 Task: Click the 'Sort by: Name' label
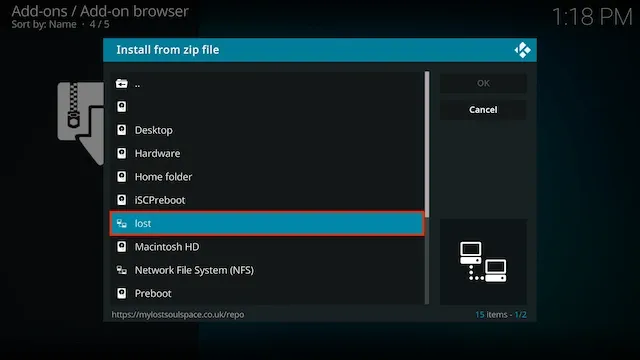[x=44, y=24]
